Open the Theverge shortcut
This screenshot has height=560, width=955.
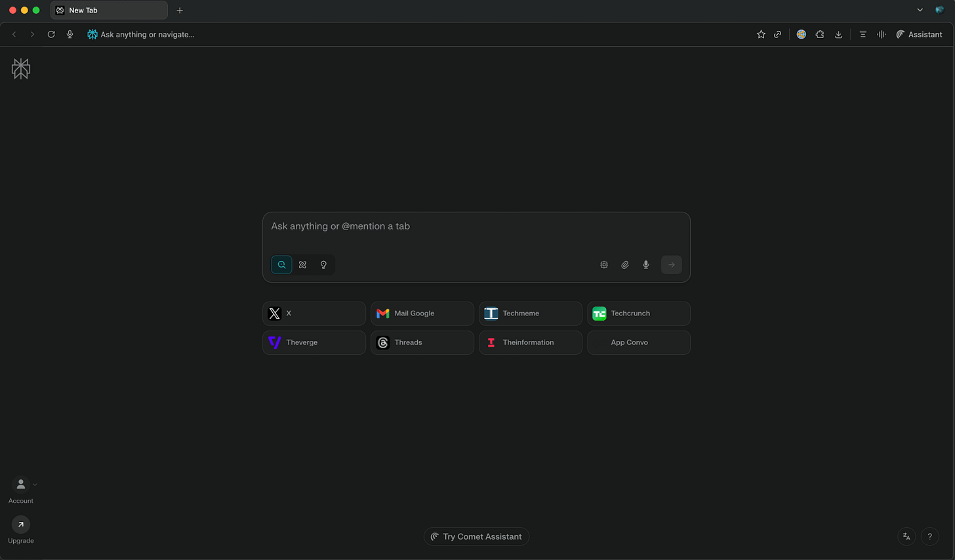tap(314, 342)
